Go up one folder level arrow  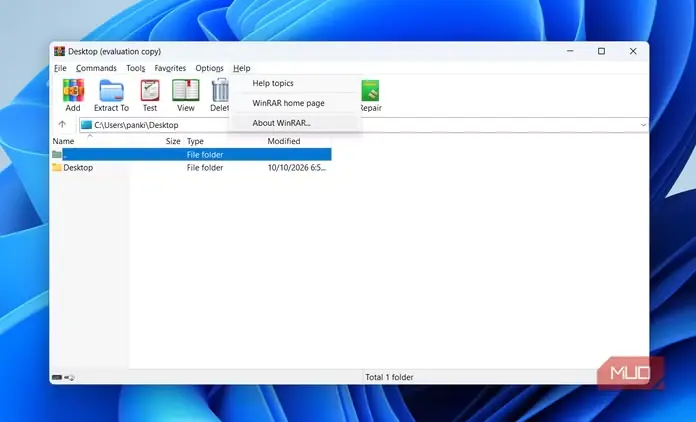[x=62, y=125]
